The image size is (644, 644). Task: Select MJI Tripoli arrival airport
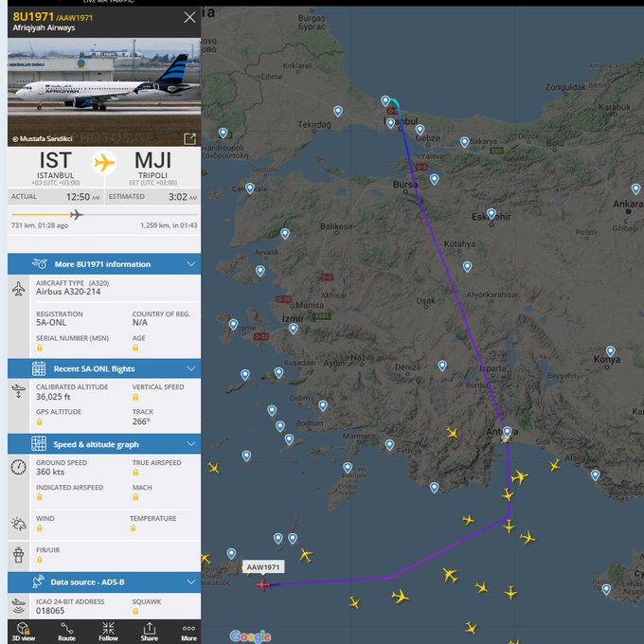(x=152, y=168)
